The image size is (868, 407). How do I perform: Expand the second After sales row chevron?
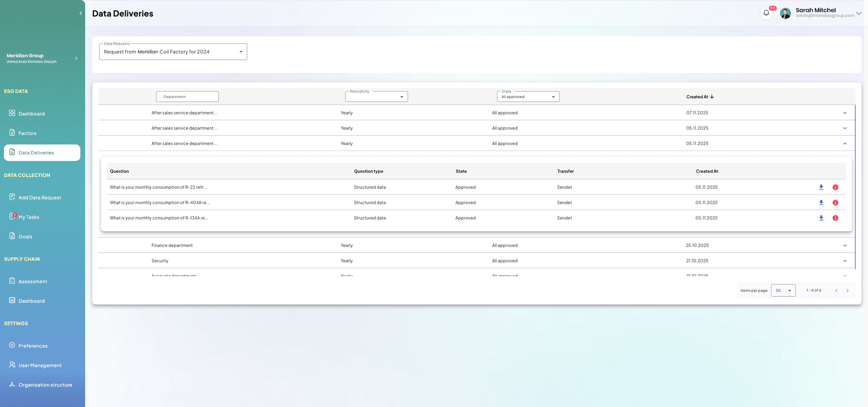pyautogui.click(x=845, y=128)
